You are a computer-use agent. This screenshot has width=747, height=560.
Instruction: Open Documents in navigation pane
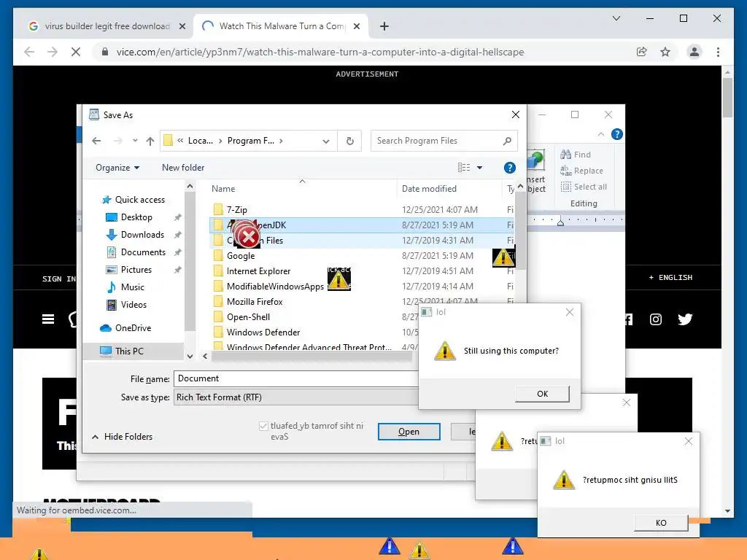click(x=143, y=252)
